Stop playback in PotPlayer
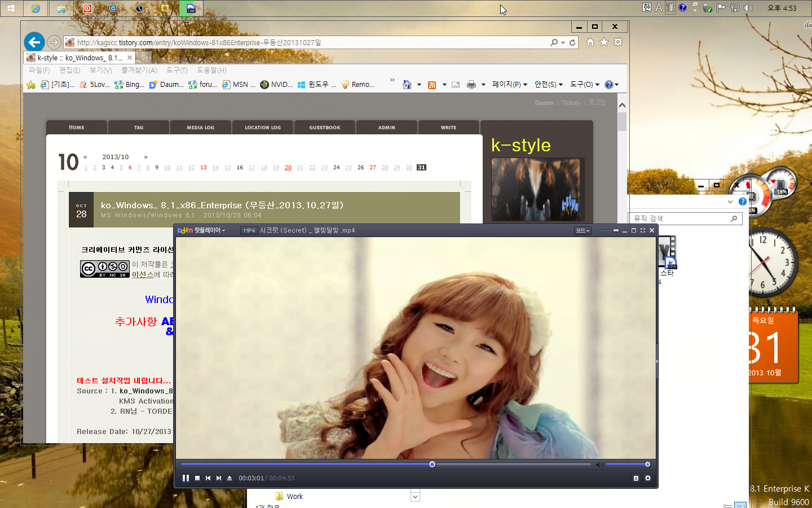This screenshot has width=812, height=508. tap(197, 478)
